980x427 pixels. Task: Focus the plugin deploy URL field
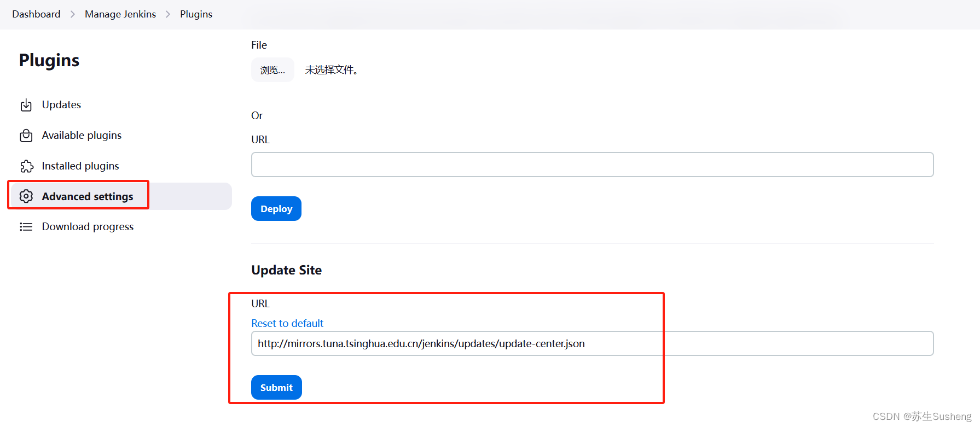[x=592, y=165]
